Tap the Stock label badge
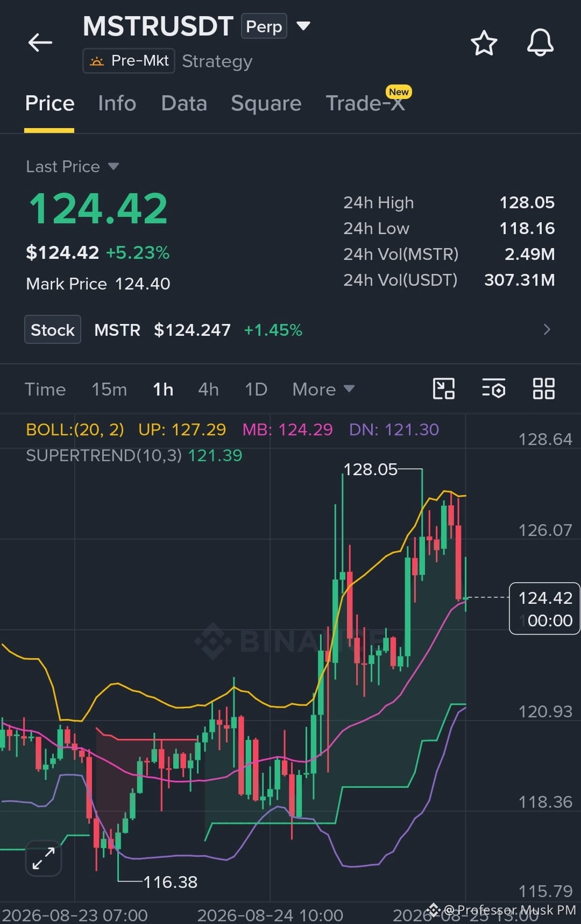The height and width of the screenshot is (924, 581). point(53,329)
